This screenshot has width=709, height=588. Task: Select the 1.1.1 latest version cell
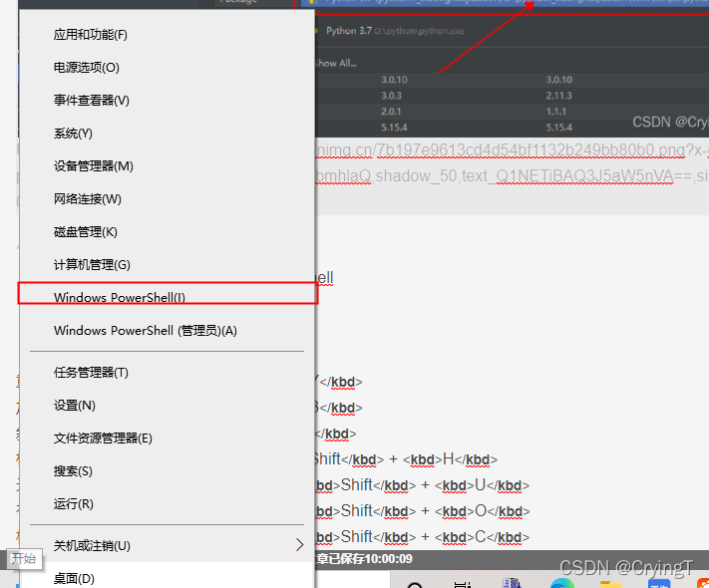[x=556, y=112]
